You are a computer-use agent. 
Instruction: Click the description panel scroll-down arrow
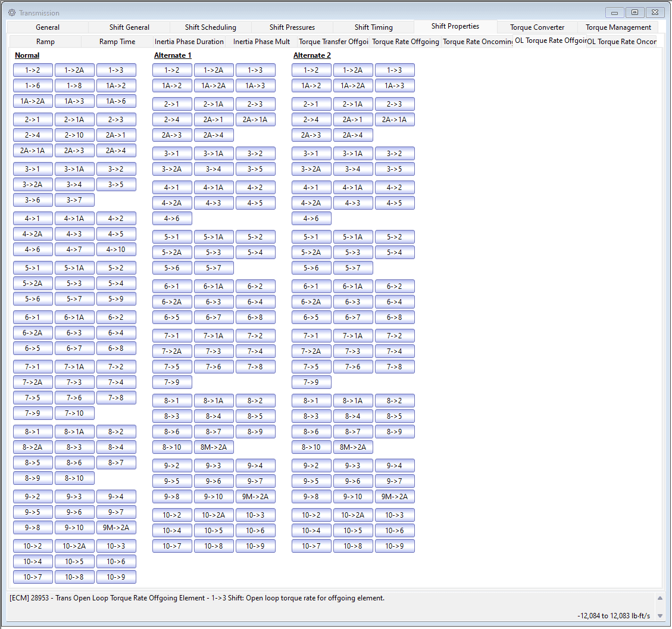coord(660,616)
